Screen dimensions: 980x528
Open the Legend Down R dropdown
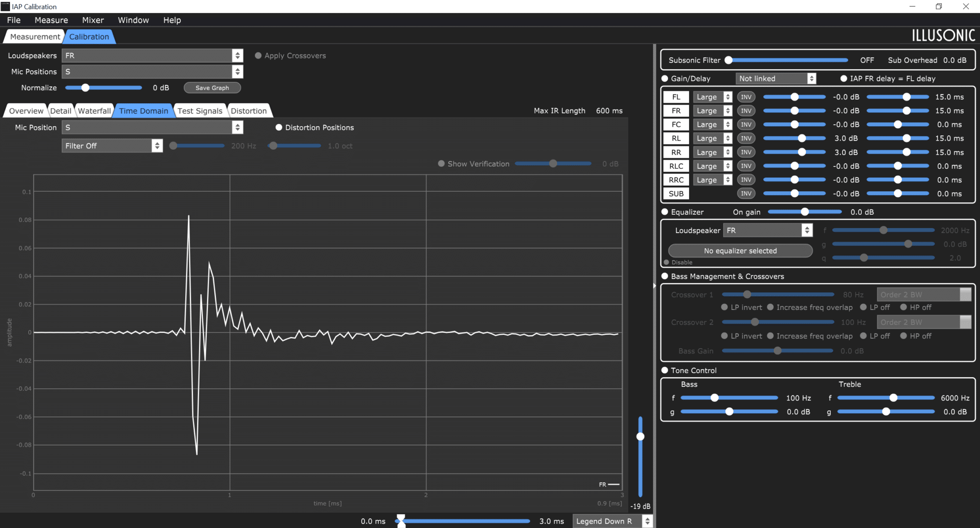tap(612, 521)
